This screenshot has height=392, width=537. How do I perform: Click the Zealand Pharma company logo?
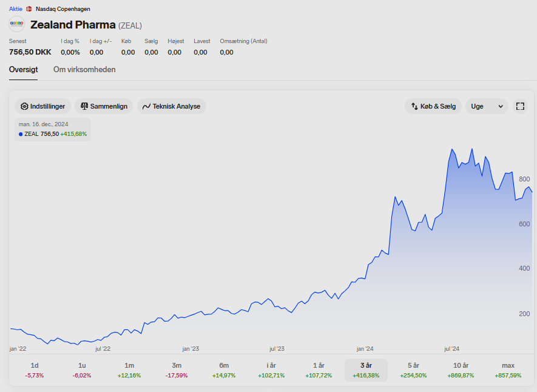(x=17, y=24)
